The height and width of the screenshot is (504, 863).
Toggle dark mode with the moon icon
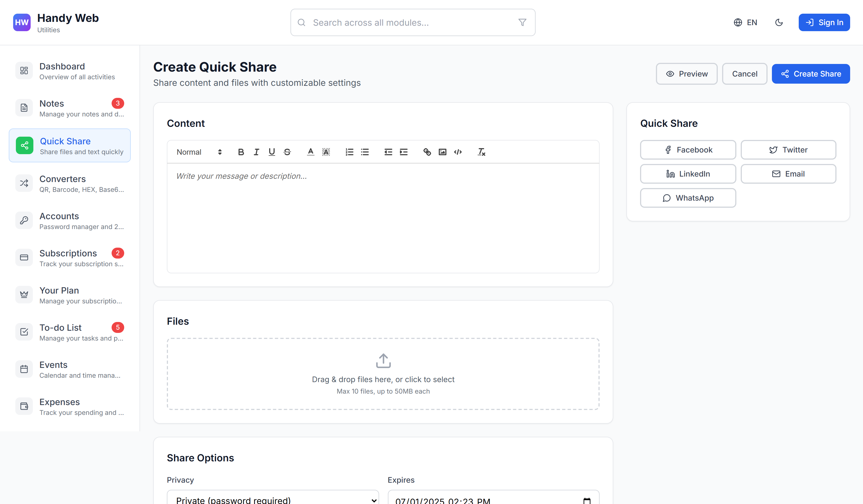click(779, 23)
